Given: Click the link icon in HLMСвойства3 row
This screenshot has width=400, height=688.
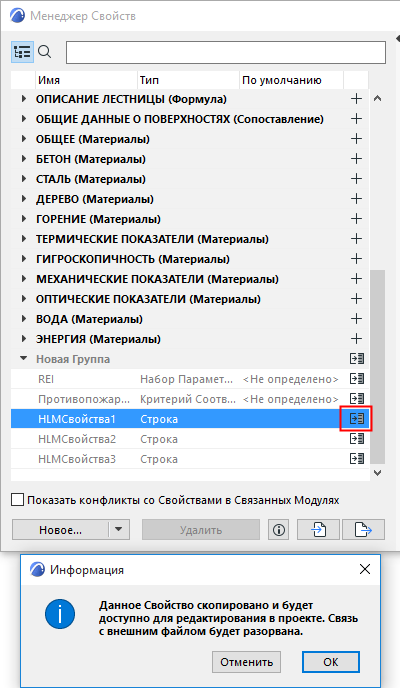Looking at the screenshot, I should tap(357, 459).
